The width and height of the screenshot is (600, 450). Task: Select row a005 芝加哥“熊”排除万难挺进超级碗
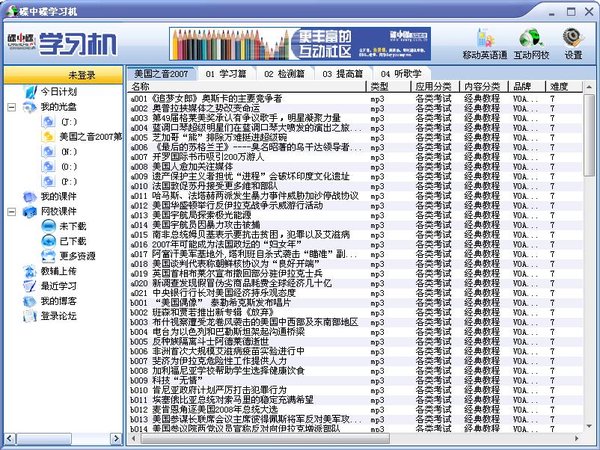click(x=356, y=137)
